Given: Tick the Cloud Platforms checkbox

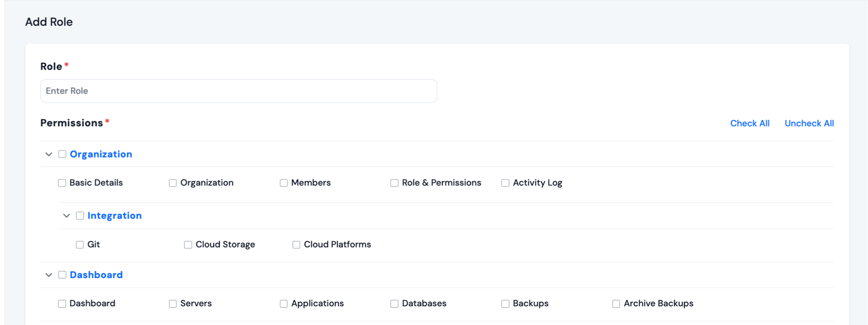Looking at the screenshot, I should pyautogui.click(x=296, y=245).
